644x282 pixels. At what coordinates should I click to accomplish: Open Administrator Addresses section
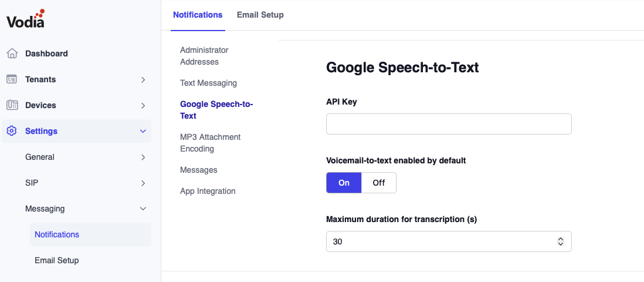204,56
